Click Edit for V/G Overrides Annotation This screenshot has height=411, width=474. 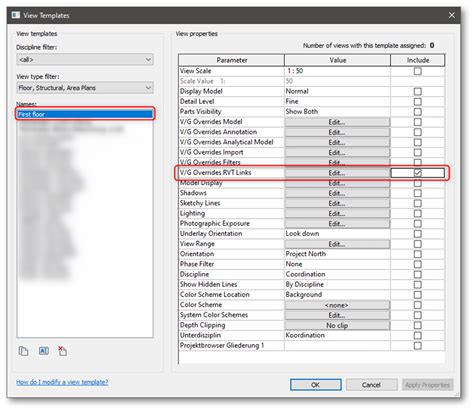tap(337, 132)
